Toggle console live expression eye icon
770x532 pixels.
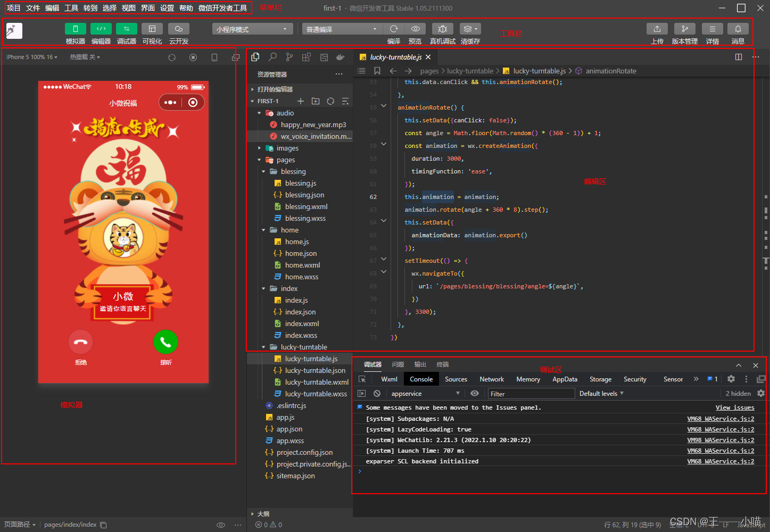tap(475, 394)
